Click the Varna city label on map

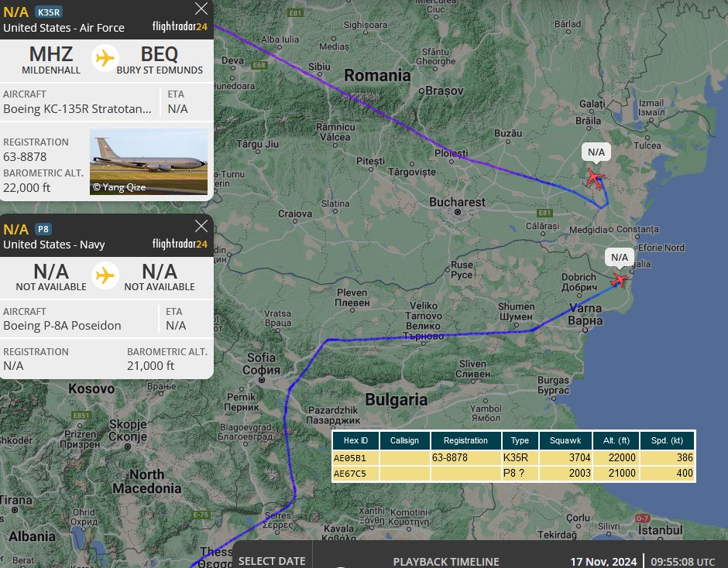tap(585, 314)
